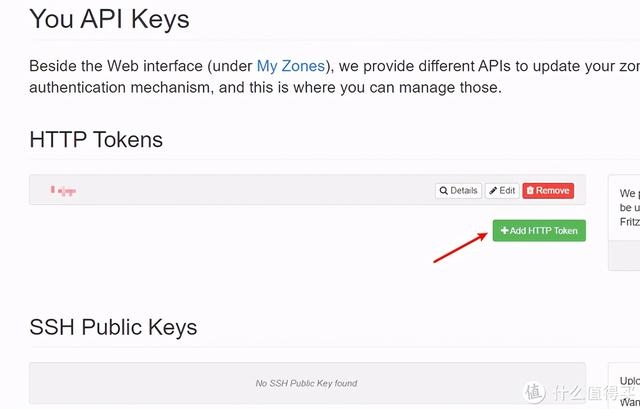Click the plus icon on Add HTTP Token

[x=504, y=231]
